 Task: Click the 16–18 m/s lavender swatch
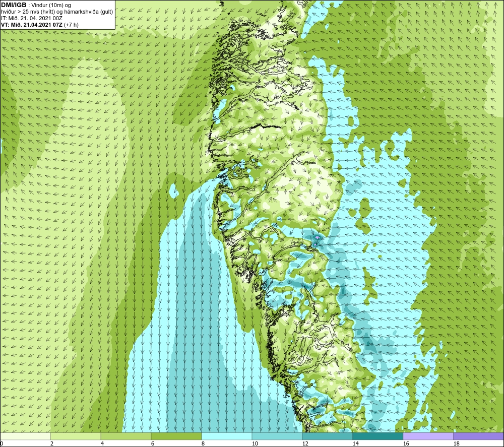428,436
